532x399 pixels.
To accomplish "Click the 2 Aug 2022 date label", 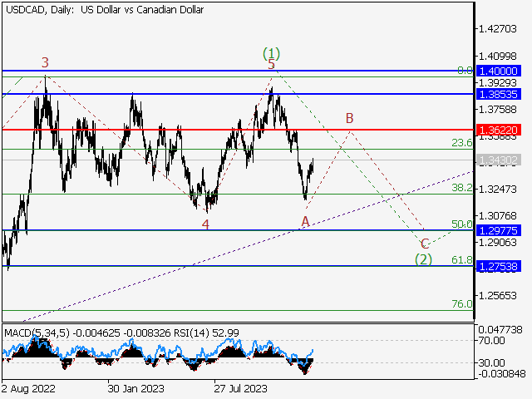I will coord(28,388).
